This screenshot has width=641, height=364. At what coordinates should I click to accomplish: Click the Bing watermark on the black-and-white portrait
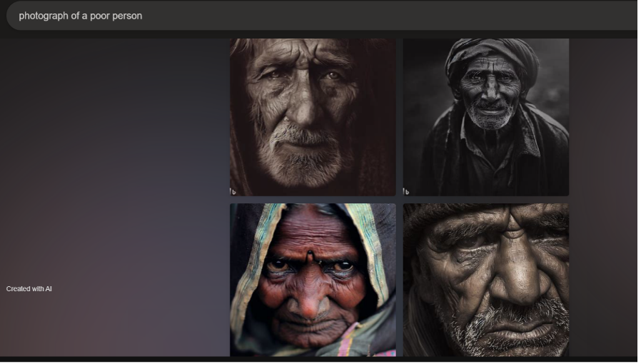click(407, 191)
